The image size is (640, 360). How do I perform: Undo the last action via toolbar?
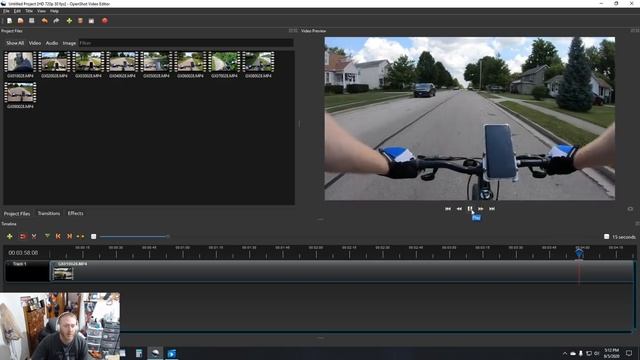[x=44, y=20]
